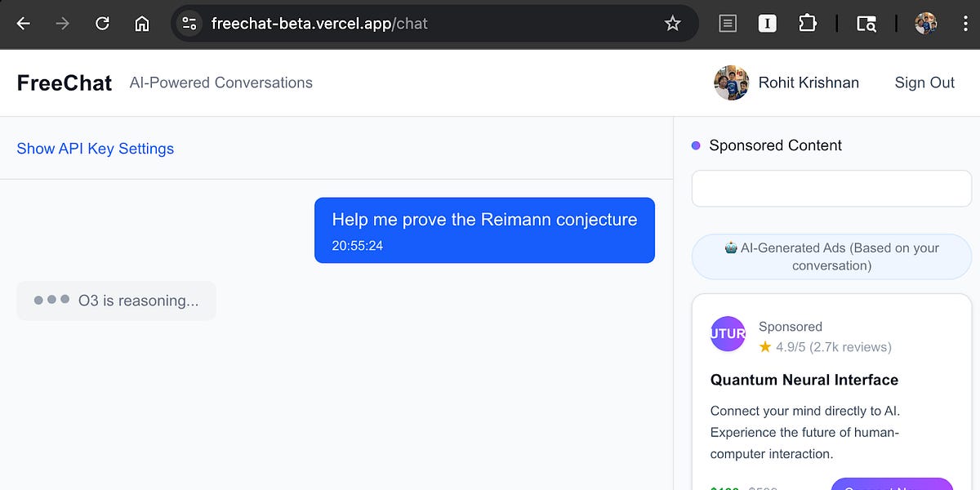Open the Quantum Neural Interface ad title
This screenshot has height=490, width=980.
[x=804, y=380]
